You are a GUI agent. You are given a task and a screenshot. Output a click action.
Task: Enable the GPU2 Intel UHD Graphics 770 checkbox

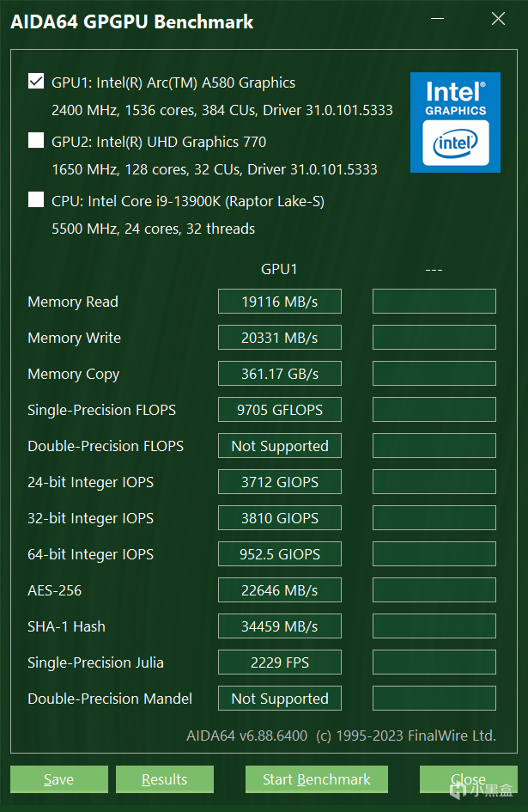click(36, 141)
